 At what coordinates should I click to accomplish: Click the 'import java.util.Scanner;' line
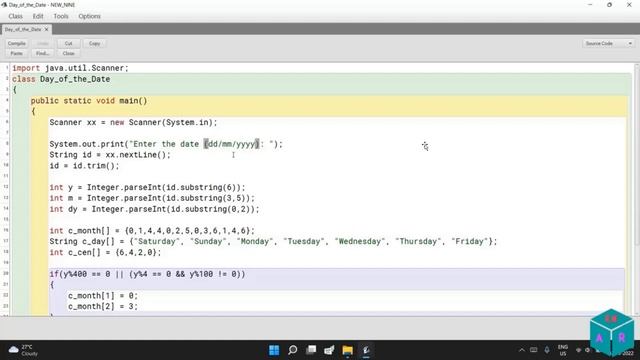click(70, 68)
